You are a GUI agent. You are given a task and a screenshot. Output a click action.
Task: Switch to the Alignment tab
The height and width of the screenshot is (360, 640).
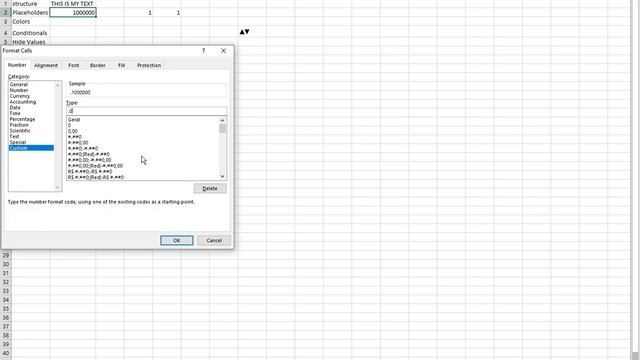(x=46, y=65)
